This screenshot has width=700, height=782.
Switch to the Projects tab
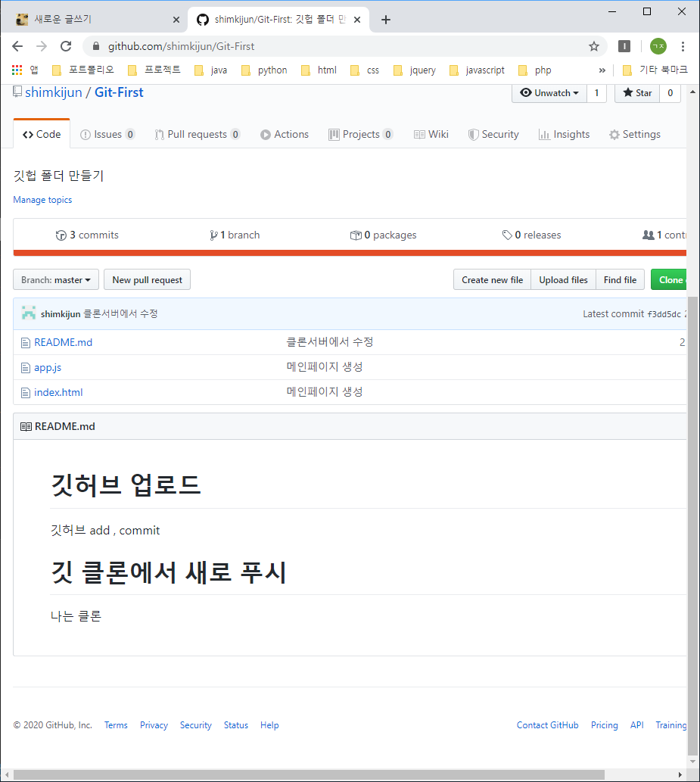(360, 134)
